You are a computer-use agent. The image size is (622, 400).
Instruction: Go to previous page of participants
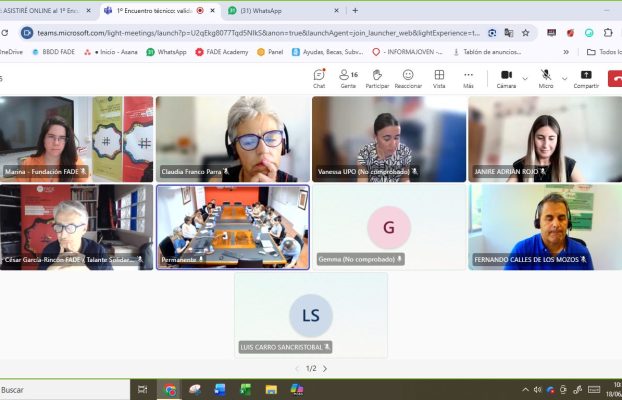click(297, 369)
